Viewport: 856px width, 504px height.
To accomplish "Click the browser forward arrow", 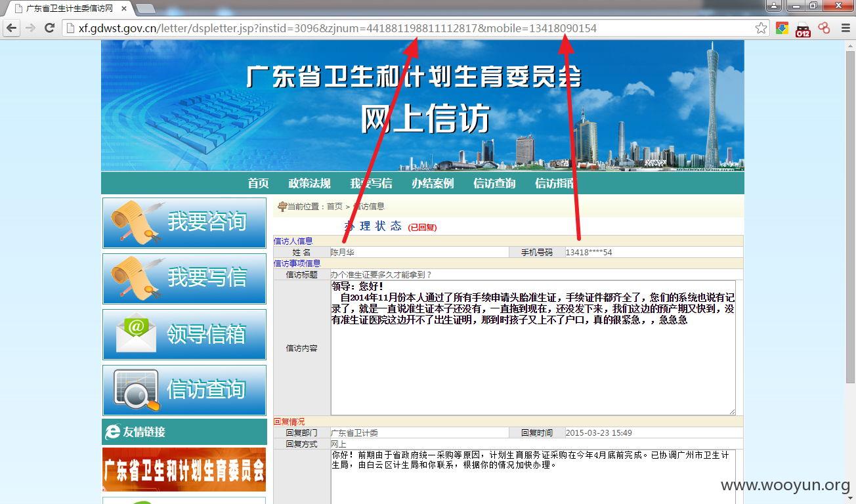I will coord(30,28).
